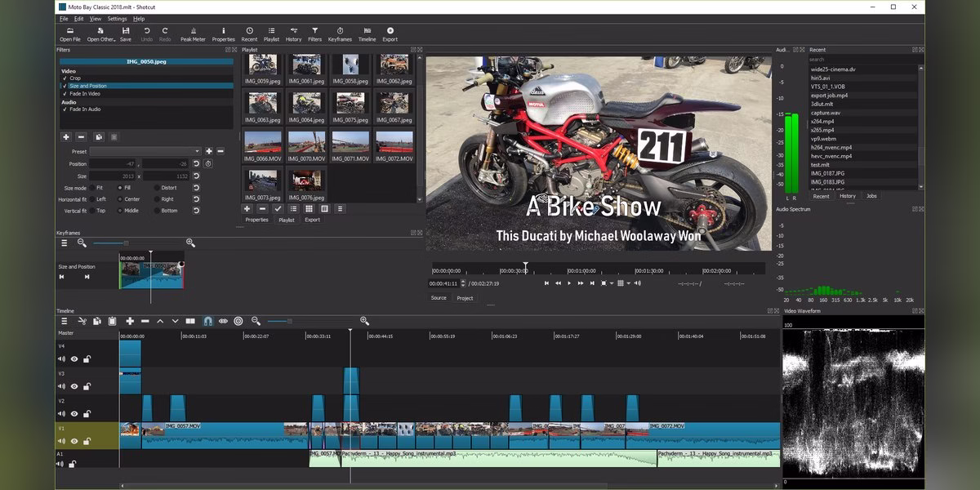The width and height of the screenshot is (980, 490).
Task: Skip to the end of the video
Action: pyautogui.click(x=592, y=283)
